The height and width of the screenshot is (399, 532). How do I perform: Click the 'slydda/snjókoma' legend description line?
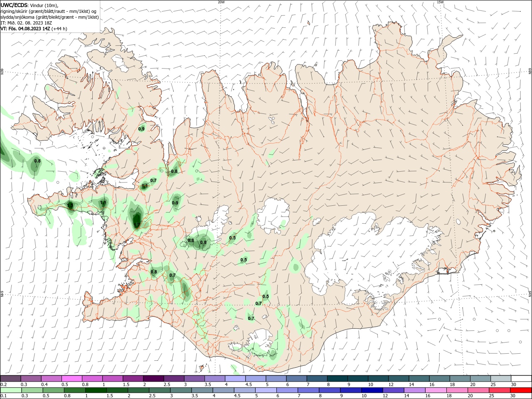click(x=49, y=17)
